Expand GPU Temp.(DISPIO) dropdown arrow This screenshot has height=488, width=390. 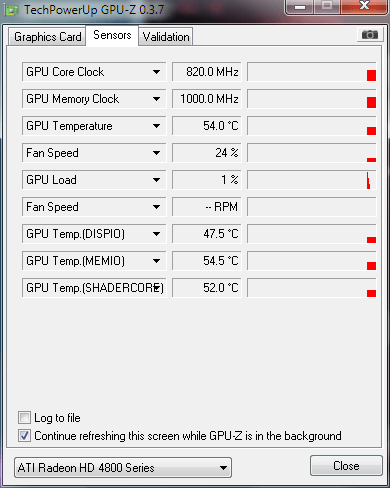pos(156,234)
